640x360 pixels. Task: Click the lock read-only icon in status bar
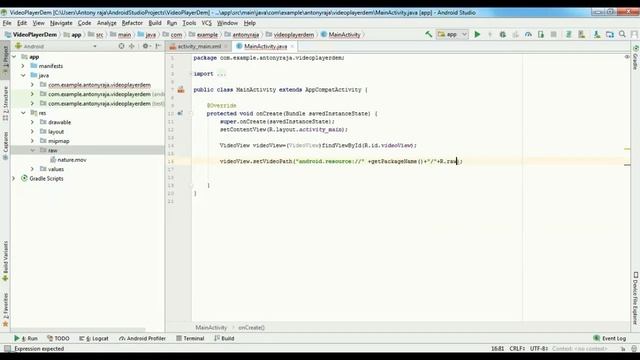point(623,349)
